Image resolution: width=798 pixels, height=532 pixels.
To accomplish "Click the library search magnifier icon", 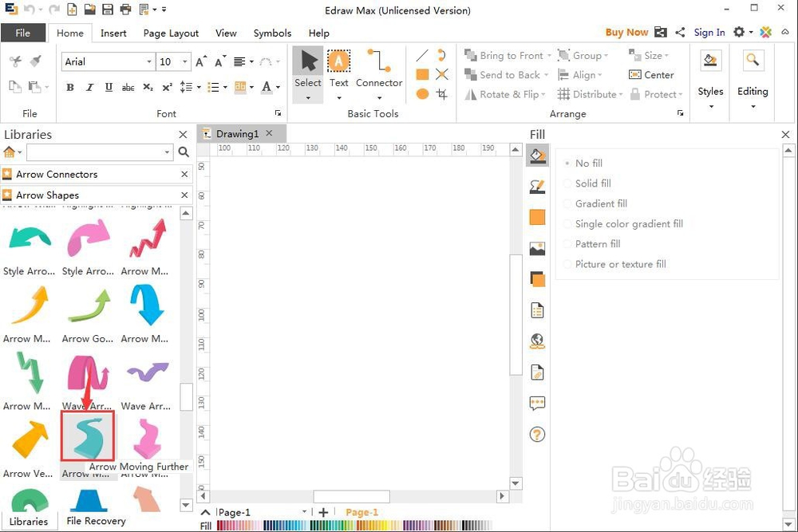I will pyautogui.click(x=184, y=152).
